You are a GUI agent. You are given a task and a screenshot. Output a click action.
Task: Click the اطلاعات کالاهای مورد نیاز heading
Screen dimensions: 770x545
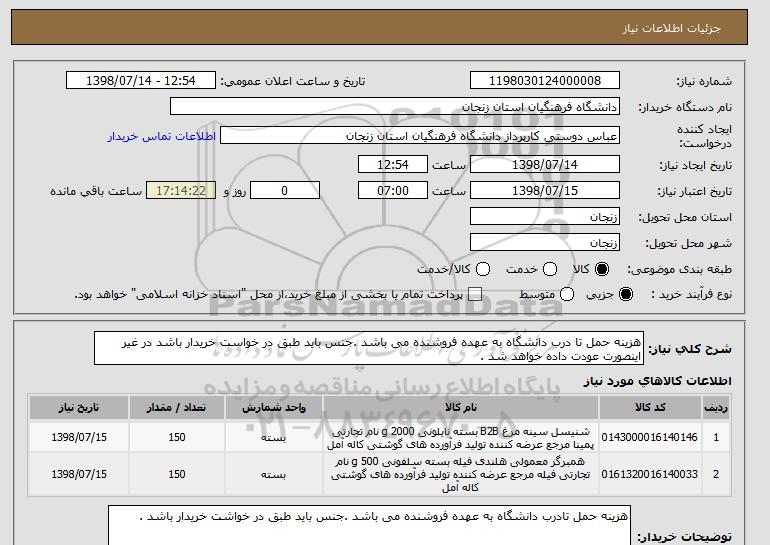[658, 381]
